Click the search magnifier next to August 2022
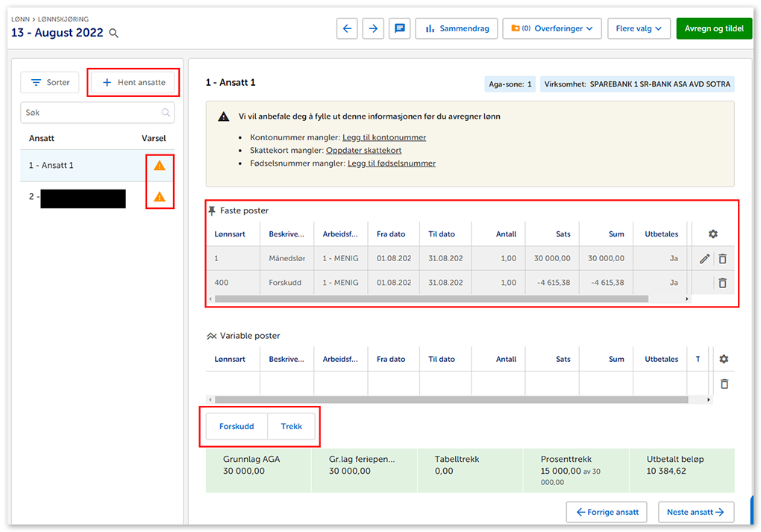761x532 pixels. click(113, 33)
